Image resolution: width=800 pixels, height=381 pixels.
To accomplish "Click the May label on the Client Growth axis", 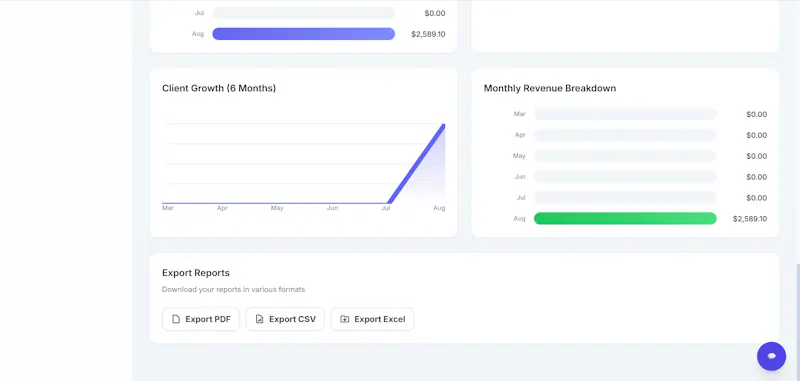I will pos(277,208).
